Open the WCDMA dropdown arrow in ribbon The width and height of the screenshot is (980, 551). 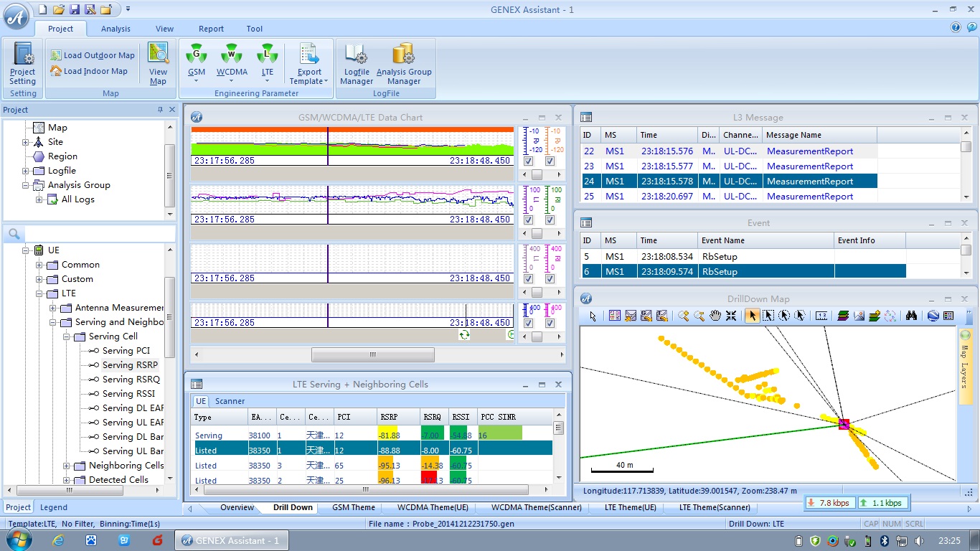coord(232,81)
